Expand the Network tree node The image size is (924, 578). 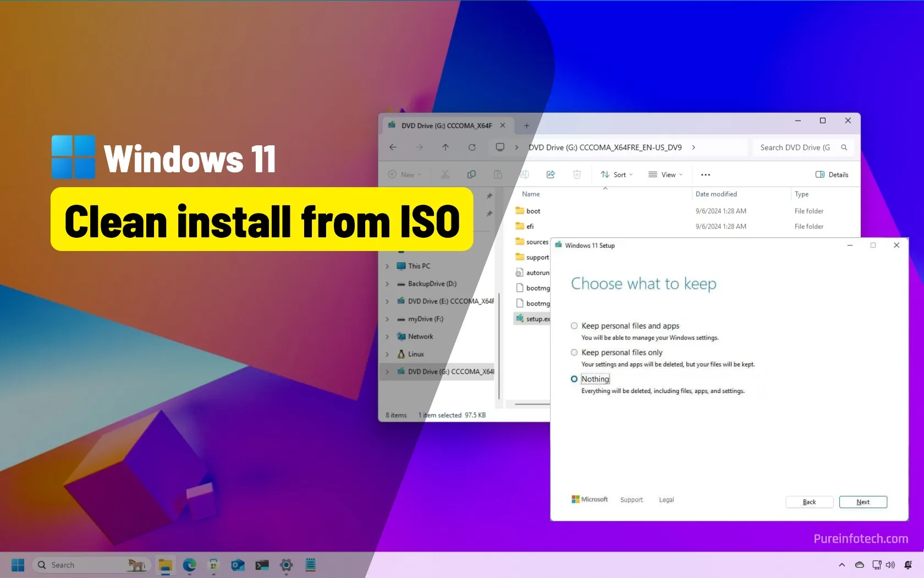click(x=387, y=336)
